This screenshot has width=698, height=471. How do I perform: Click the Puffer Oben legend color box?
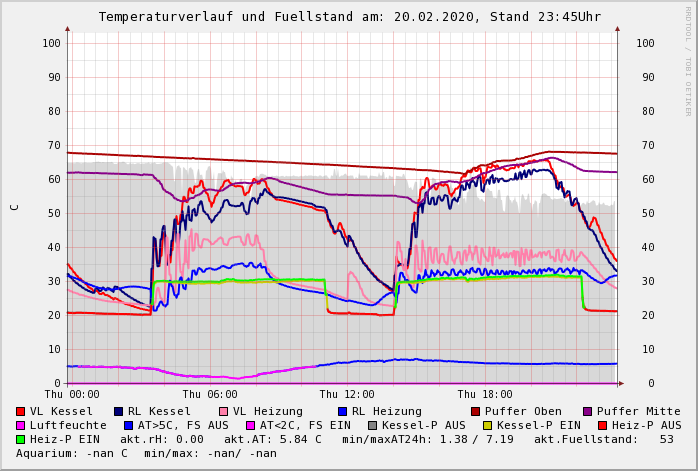click(x=476, y=411)
